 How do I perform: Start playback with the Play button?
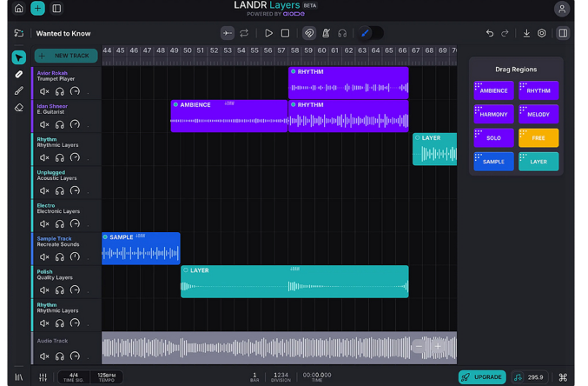point(268,33)
